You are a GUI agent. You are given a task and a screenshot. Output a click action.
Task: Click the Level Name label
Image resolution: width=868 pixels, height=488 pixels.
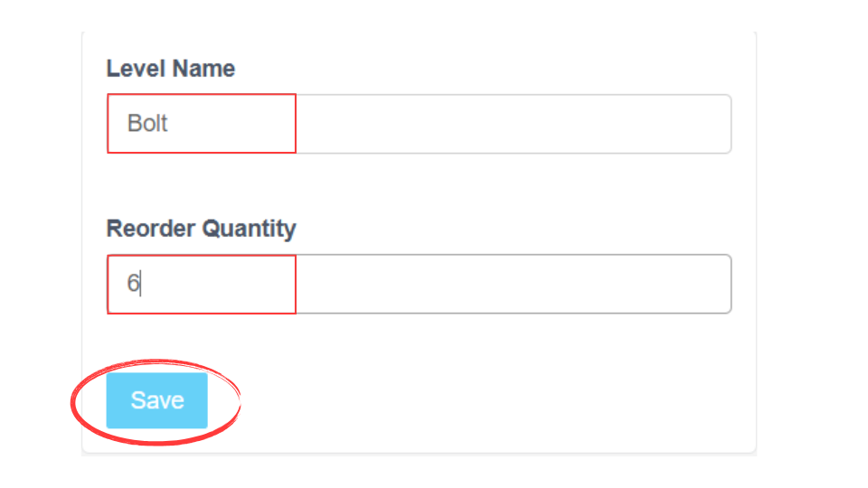[171, 69]
